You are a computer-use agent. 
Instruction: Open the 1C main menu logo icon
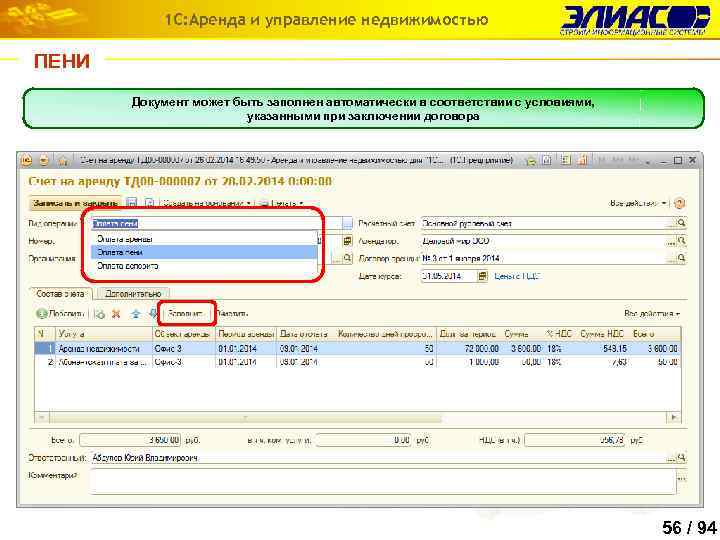click(27, 160)
